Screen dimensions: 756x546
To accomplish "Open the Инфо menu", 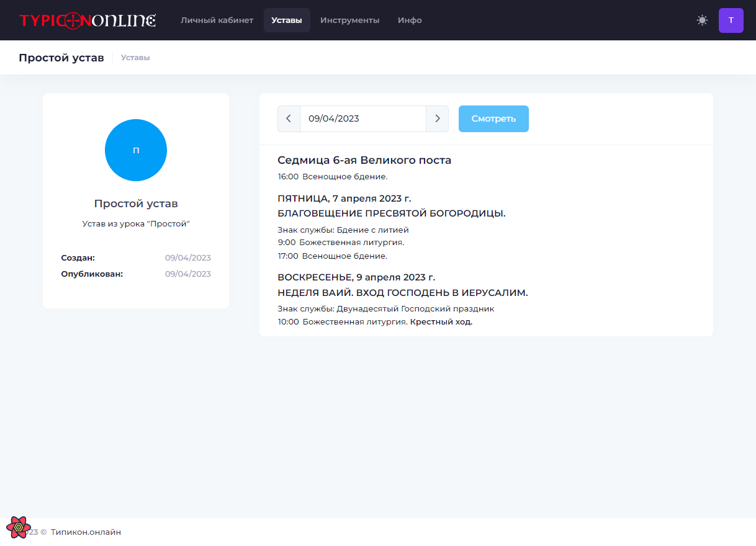I will 410,20.
